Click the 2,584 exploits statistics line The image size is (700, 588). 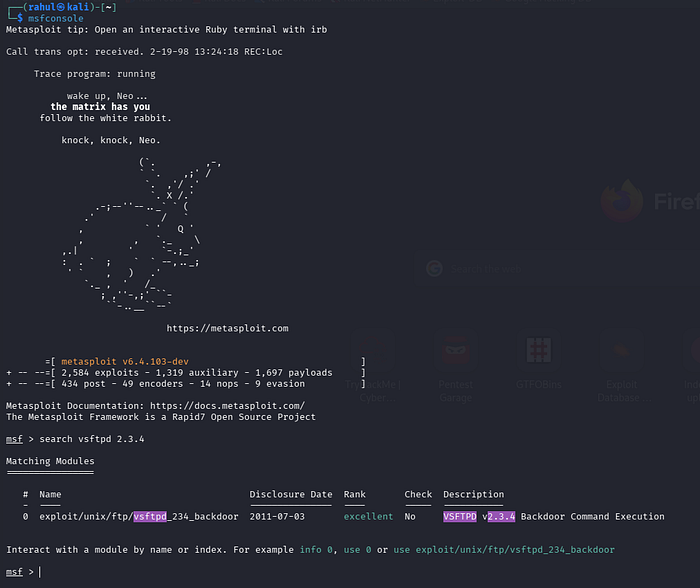(196, 373)
